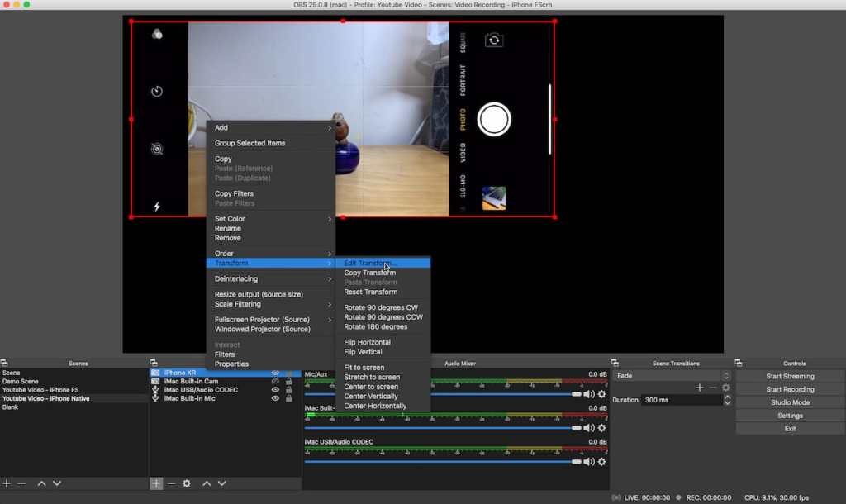The image size is (846, 504).
Task: Mute iMac USB/Audio CODEC speaker icon
Action: 588,461
